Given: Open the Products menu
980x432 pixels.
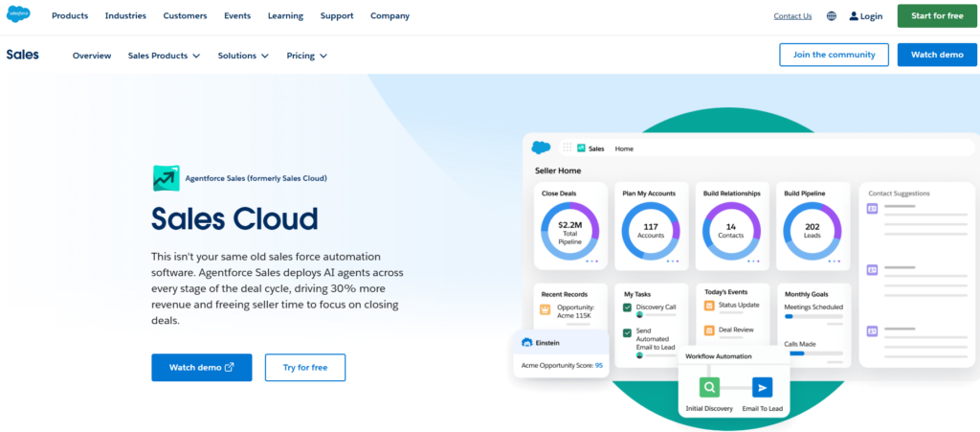Looking at the screenshot, I should [x=70, y=15].
